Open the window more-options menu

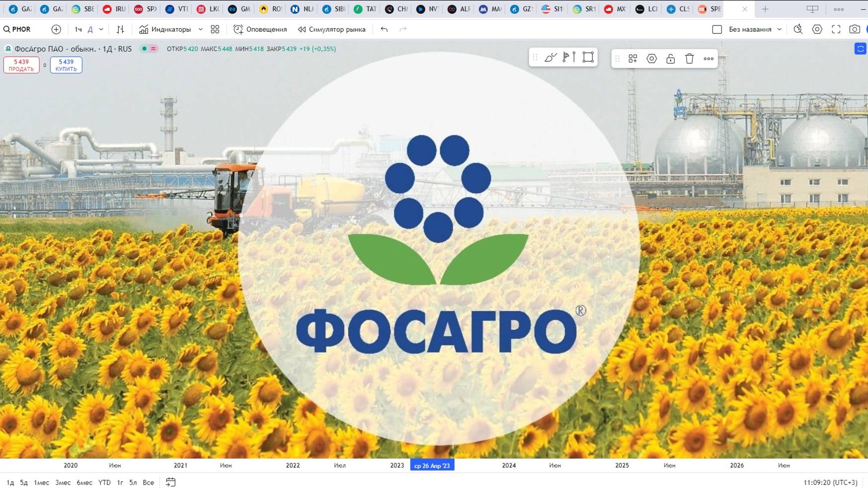point(839,9)
